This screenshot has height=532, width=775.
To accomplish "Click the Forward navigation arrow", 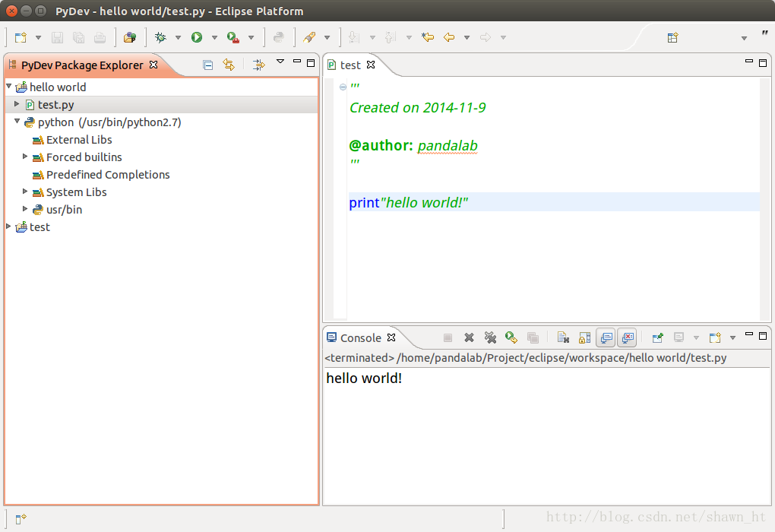I will click(486, 37).
